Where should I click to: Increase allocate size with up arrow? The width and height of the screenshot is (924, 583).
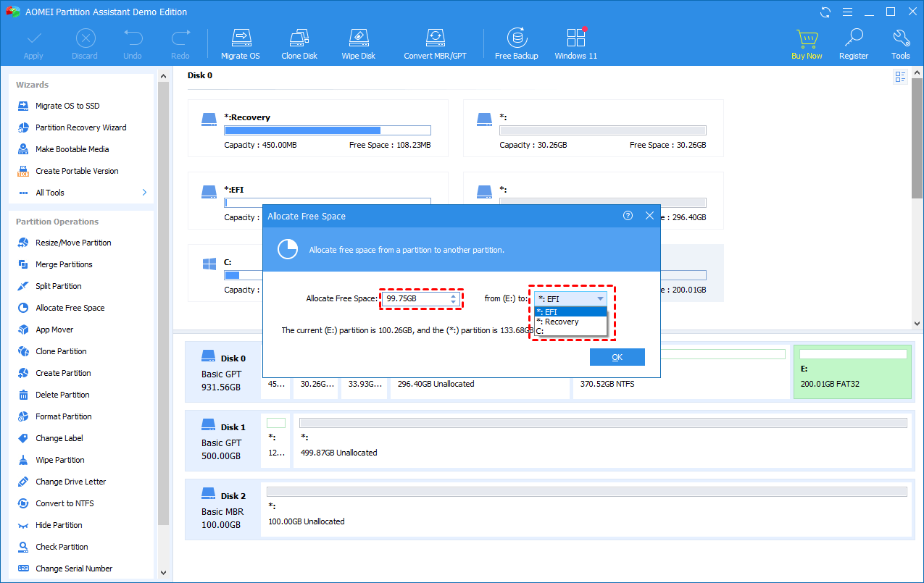pos(454,295)
